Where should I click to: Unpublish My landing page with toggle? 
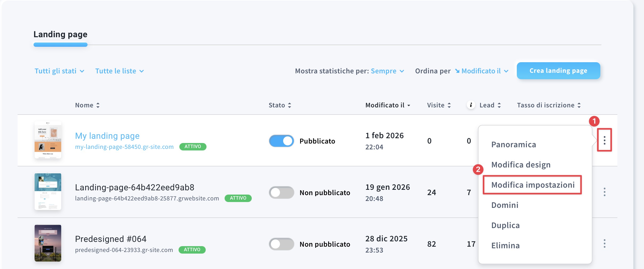tap(281, 141)
